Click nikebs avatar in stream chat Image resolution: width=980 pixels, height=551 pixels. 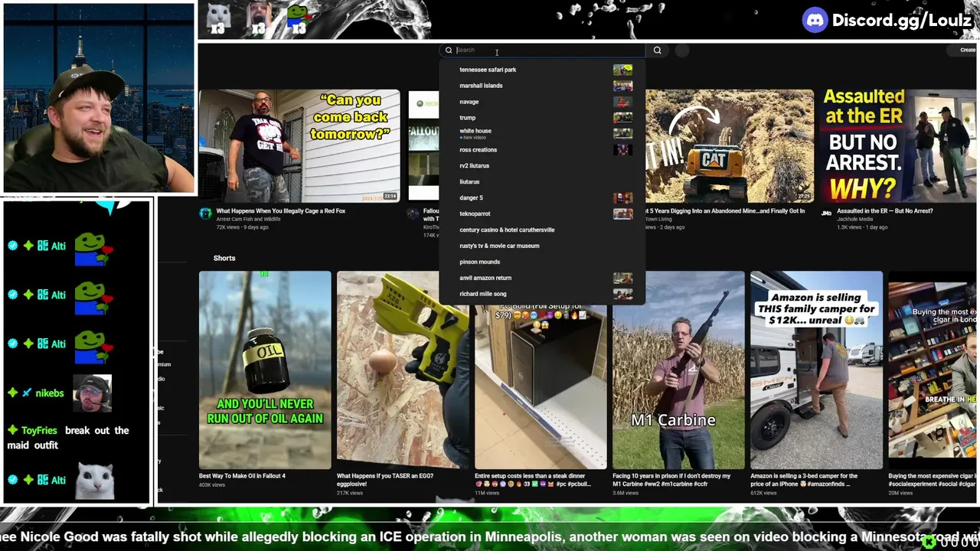pyautogui.click(x=92, y=393)
